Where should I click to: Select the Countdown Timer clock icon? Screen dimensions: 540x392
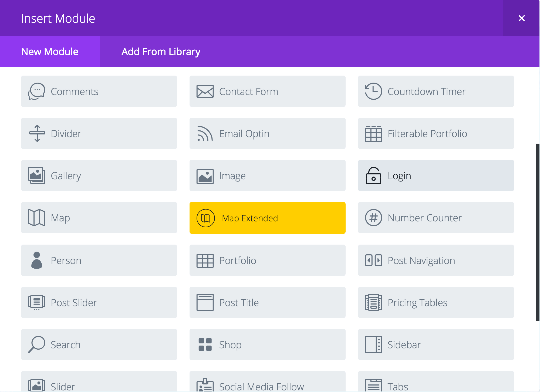373,91
